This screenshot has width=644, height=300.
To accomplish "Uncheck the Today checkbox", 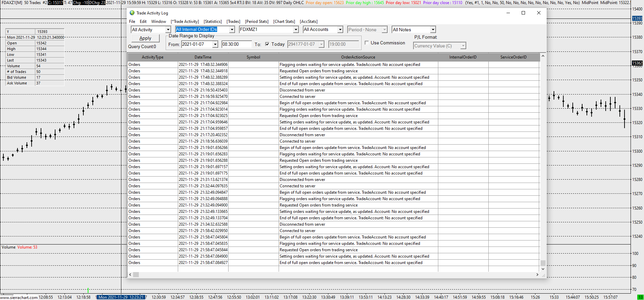I will (267, 44).
